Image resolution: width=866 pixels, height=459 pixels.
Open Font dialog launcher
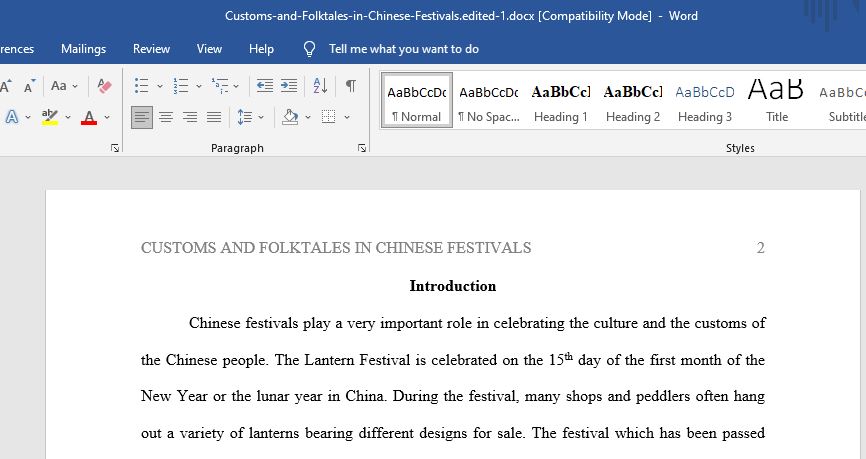115,148
